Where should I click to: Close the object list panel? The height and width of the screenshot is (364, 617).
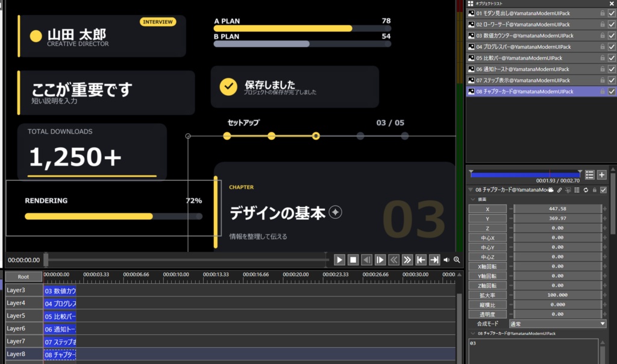coord(612,3)
